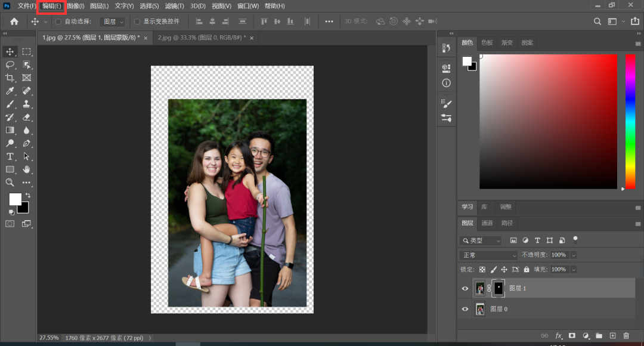Delete layer trash icon
The image size is (644, 346).
[x=626, y=336]
